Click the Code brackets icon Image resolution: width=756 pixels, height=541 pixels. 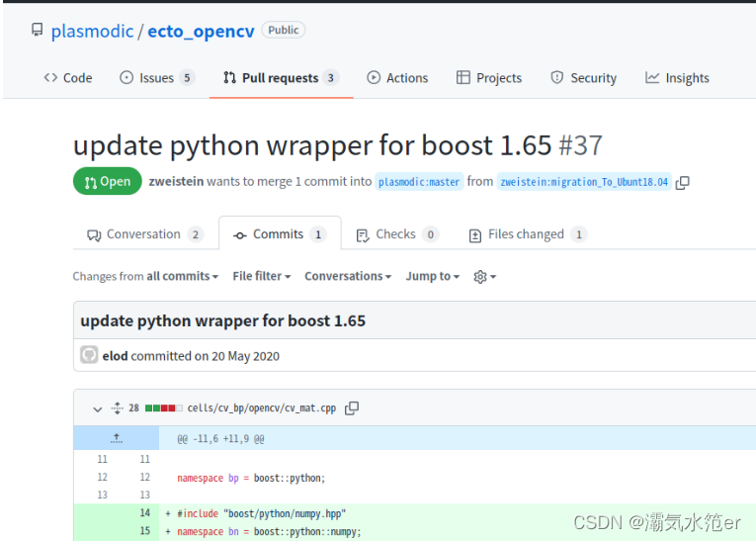(x=50, y=77)
